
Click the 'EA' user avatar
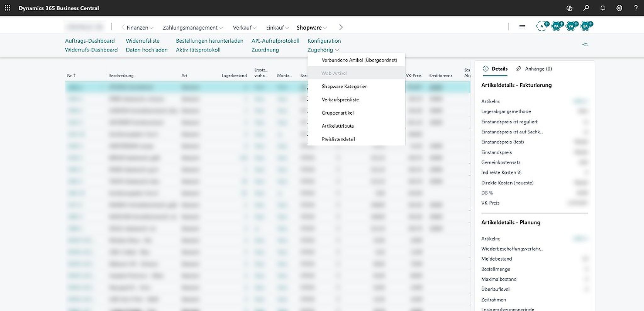click(586, 26)
